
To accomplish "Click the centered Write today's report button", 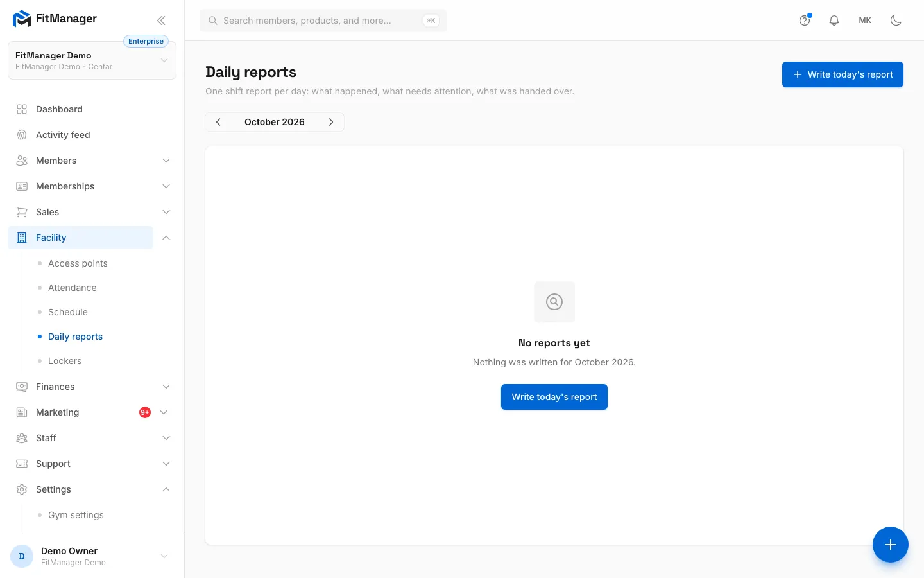I will coord(554,397).
